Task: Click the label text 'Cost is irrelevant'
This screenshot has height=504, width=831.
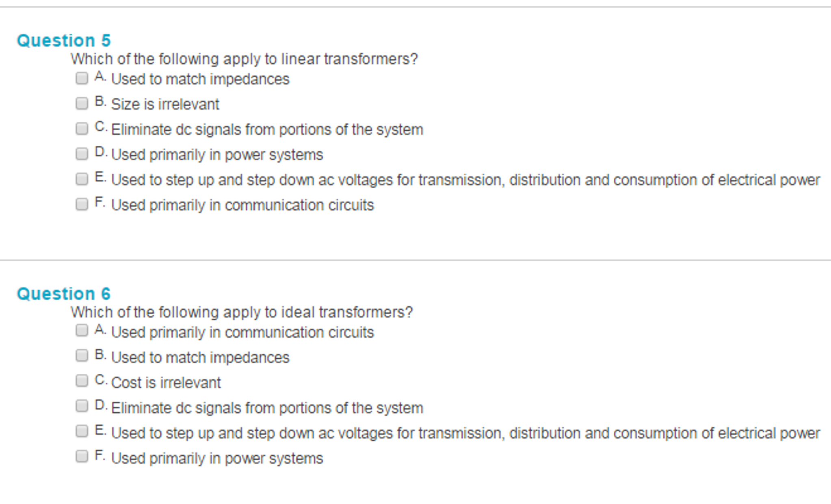Action: (166, 383)
